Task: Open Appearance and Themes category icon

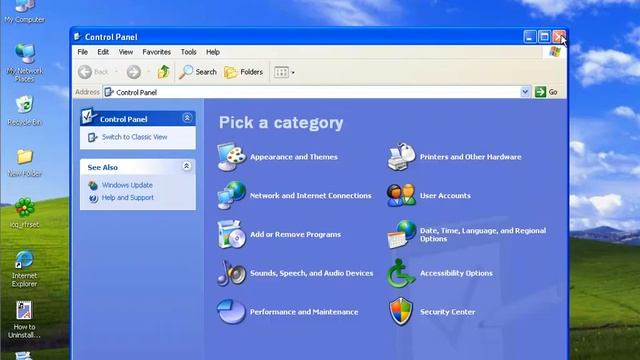Action: (231, 157)
